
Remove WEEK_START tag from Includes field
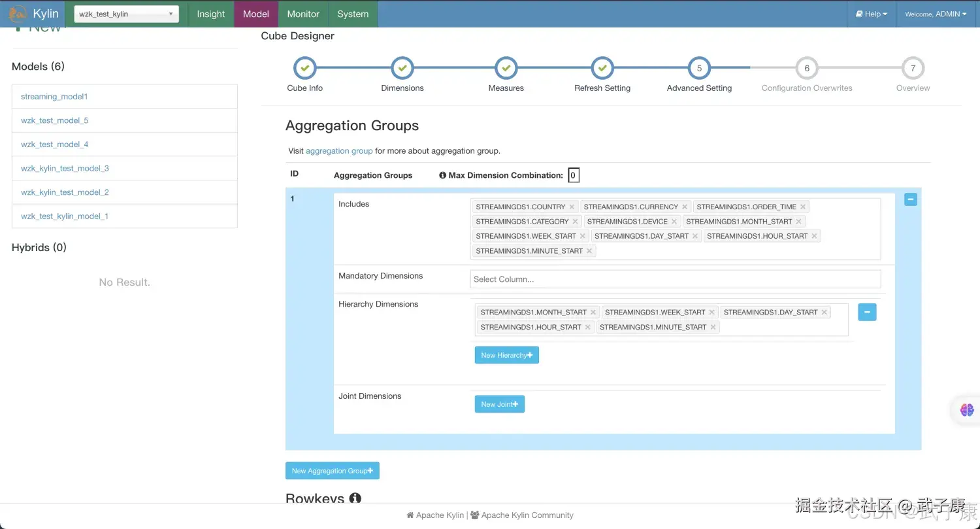(583, 236)
